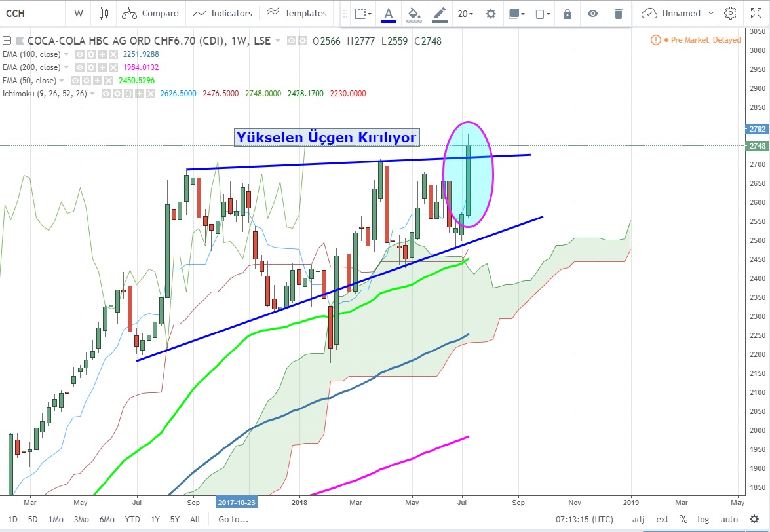Open the Go to... date dialog

233,520
